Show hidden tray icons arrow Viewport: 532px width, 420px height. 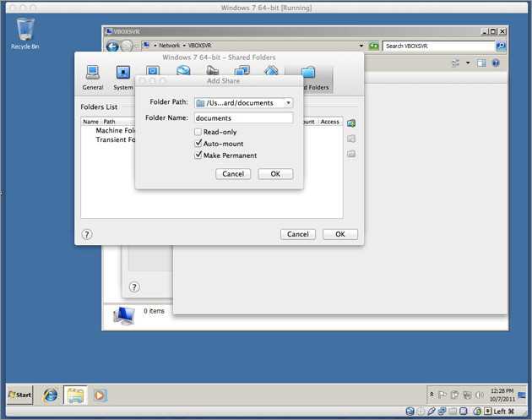(x=432, y=395)
